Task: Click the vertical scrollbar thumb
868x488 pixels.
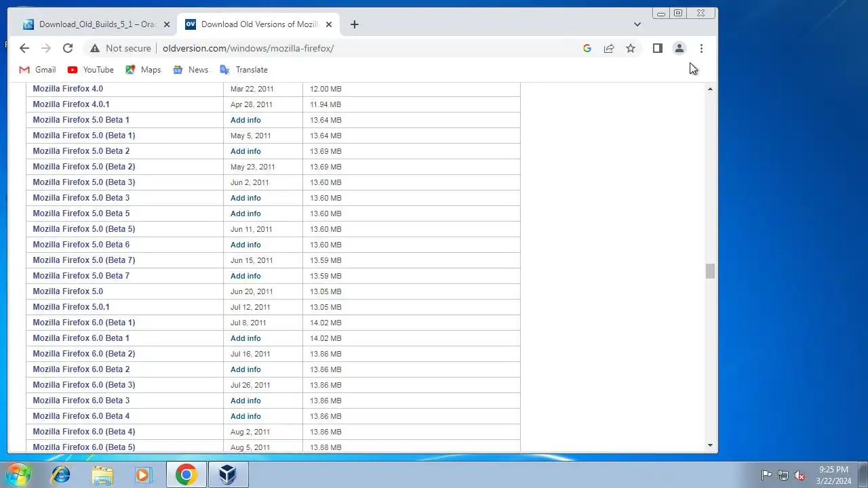Action: (x=710, y=271)
